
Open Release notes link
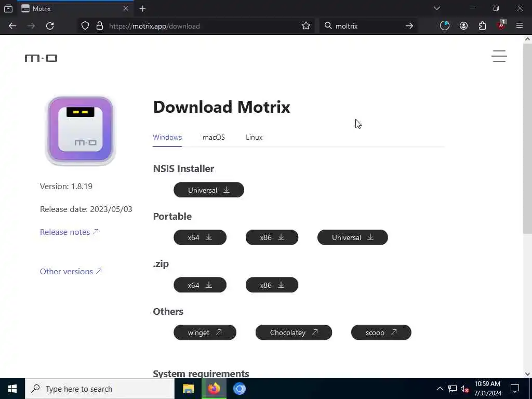(x=69, y=232)
